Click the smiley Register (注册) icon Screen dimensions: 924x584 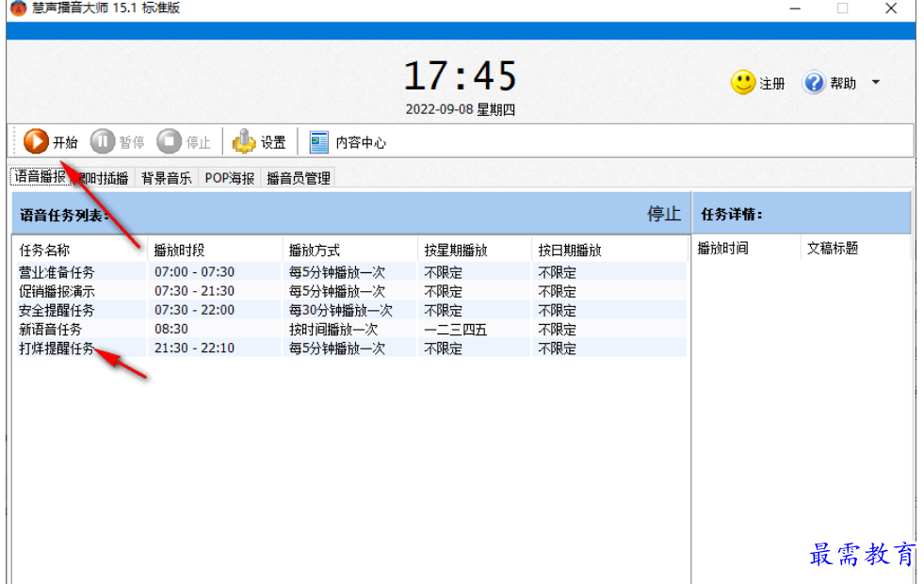(743, 82)
